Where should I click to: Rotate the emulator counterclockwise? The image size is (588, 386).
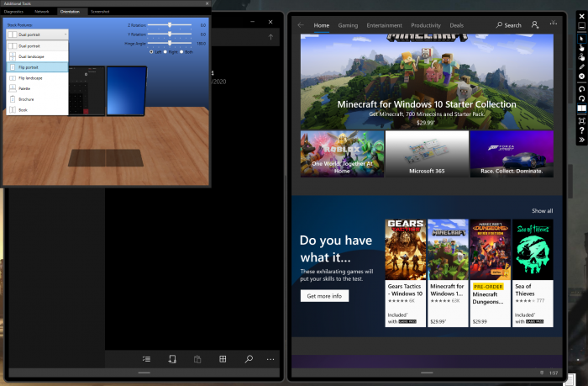(581, 89)
